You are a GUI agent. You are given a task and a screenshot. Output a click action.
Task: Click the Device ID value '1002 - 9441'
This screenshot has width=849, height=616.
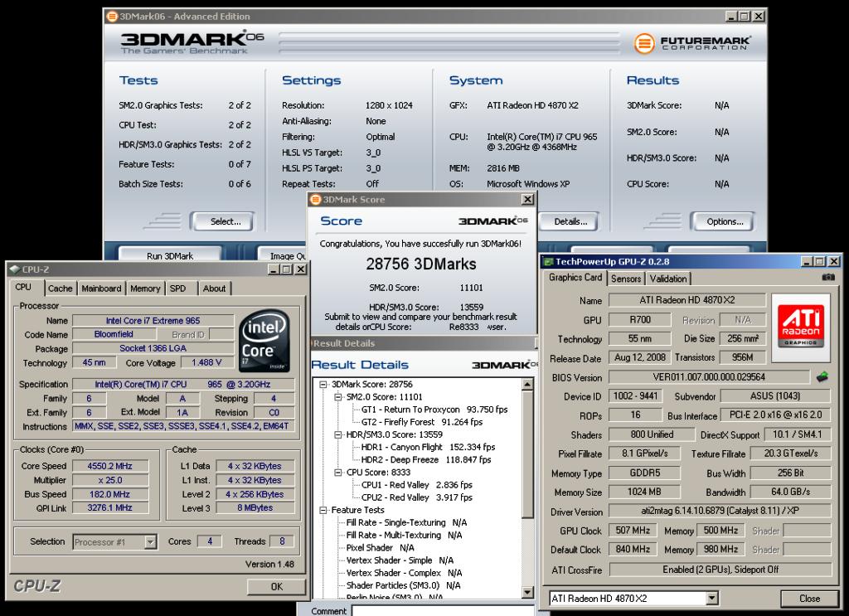635,396
